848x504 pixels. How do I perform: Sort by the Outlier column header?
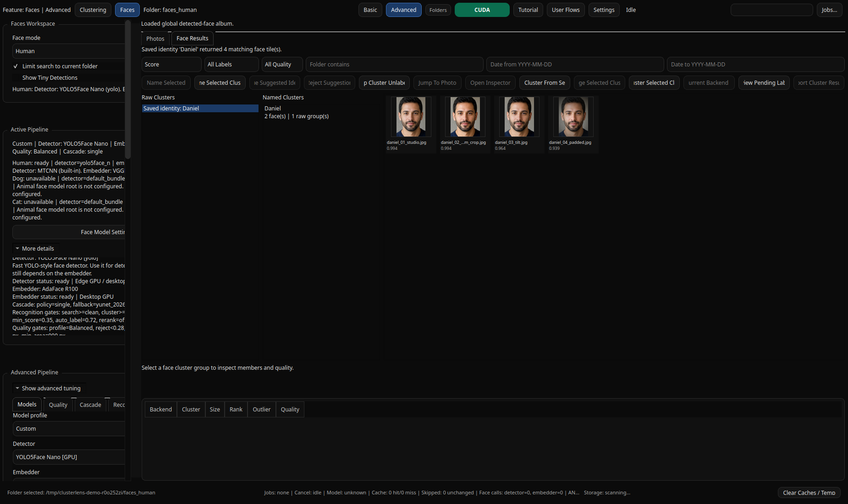262,409
